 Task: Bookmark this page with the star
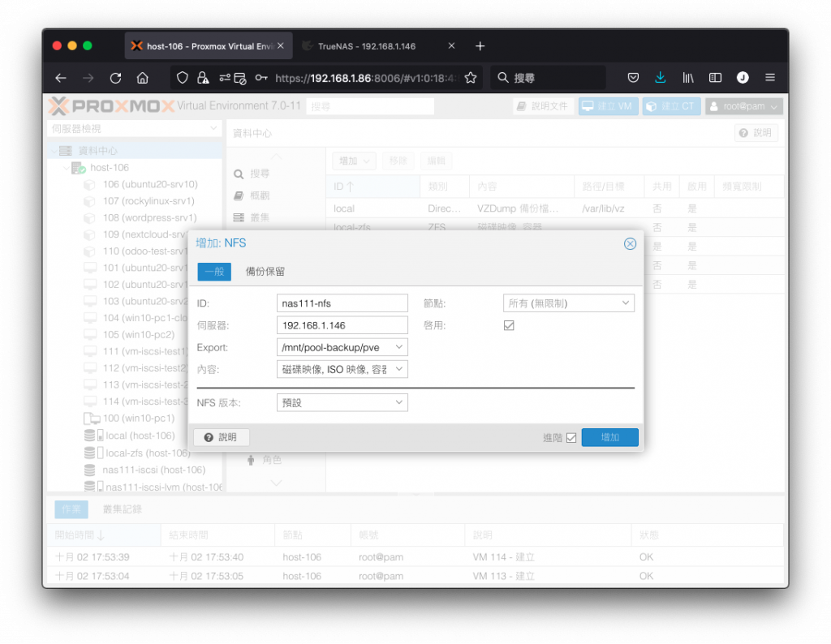[471, 78]
